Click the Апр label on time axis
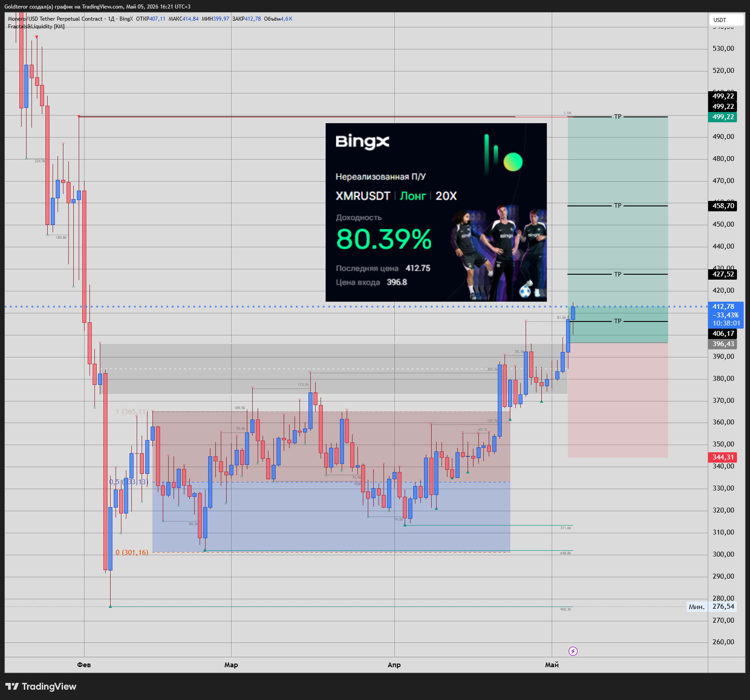The image size is (750, 700). tap(394, 665)
